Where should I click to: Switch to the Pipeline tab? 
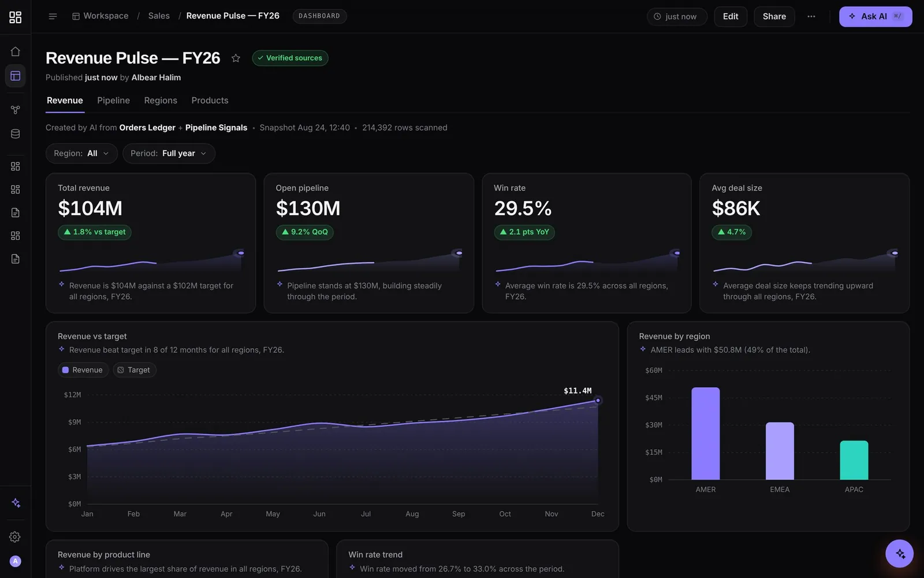point(113,101)
